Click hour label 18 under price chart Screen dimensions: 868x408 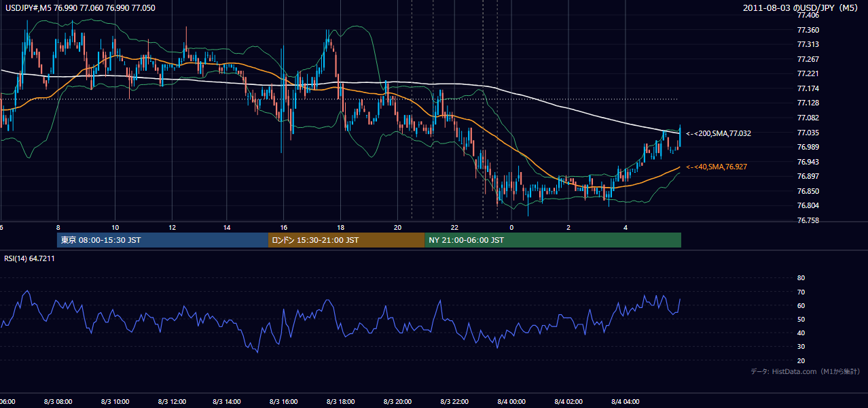click(341, 228)
